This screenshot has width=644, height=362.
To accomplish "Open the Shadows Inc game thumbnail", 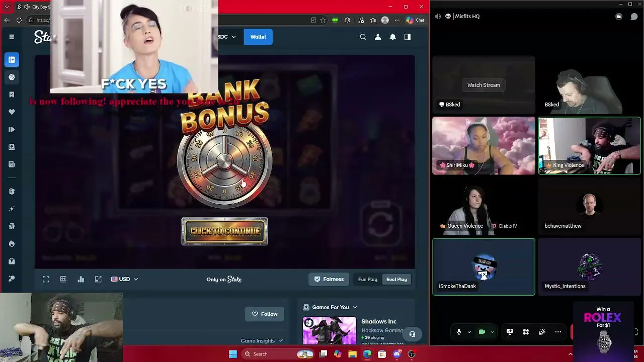I will pos(330,331).
